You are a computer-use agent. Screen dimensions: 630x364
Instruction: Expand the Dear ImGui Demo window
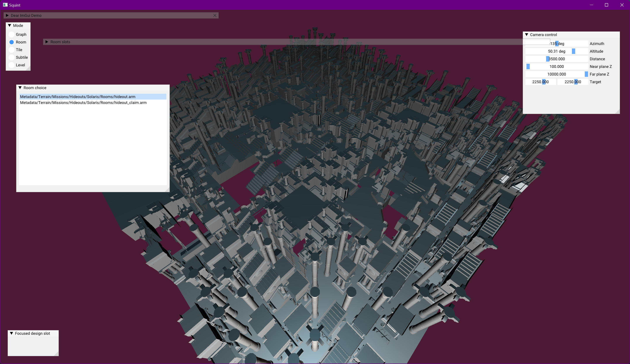pos(7,16)
